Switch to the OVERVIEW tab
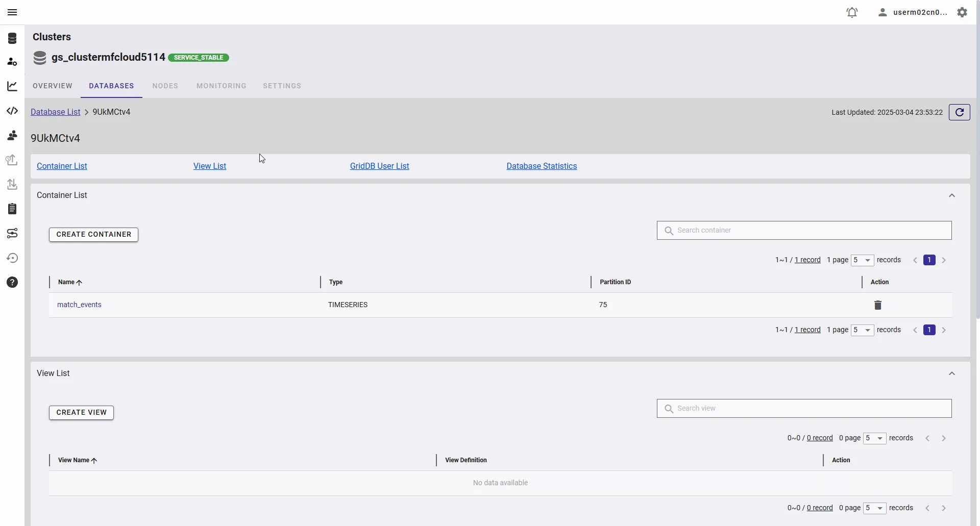 (x=53, y=86)
